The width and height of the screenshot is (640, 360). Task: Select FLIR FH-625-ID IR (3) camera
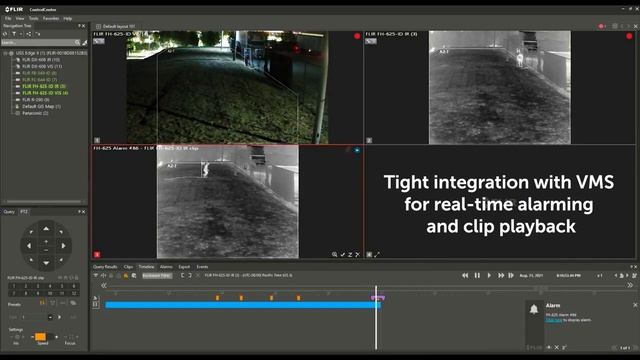point(44,86)
